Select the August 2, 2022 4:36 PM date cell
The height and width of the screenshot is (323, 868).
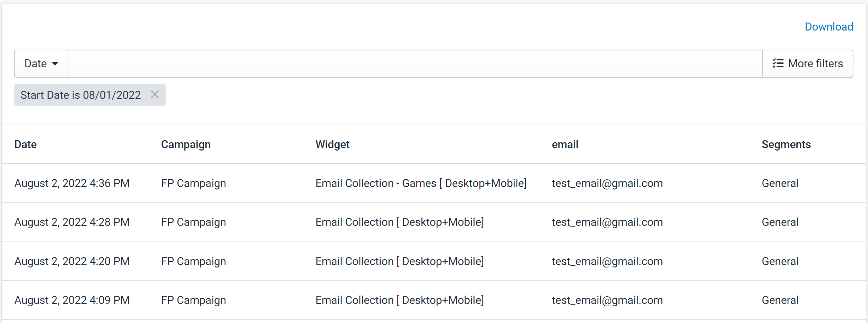coord(72,183)
